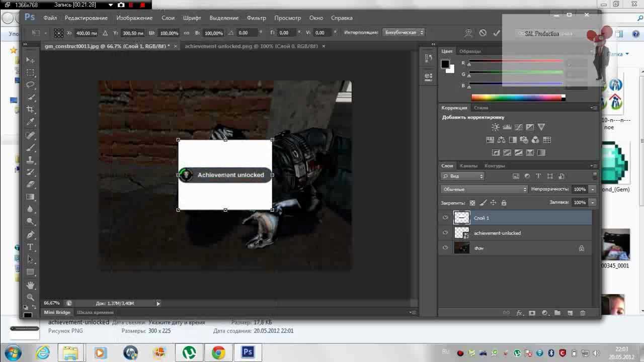Open the Изображение menu
Image resolution: width=644 pixels, height=362 pixels.
pos(134,18)
